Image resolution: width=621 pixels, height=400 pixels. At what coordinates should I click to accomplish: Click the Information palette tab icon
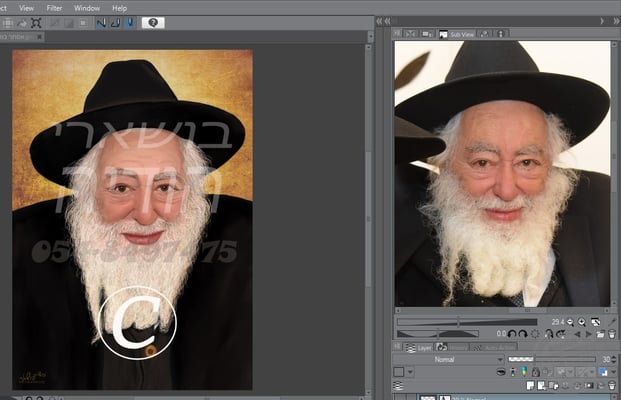(x=501, y=34)
